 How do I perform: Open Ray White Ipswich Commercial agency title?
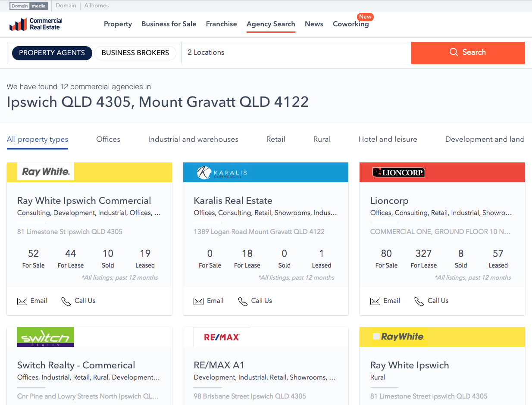click(x=84, y=201)
